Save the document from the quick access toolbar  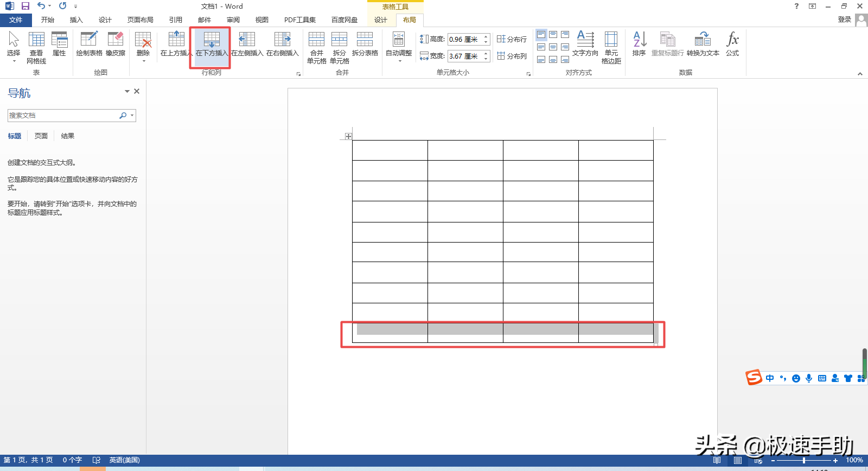tap(25, 6)
